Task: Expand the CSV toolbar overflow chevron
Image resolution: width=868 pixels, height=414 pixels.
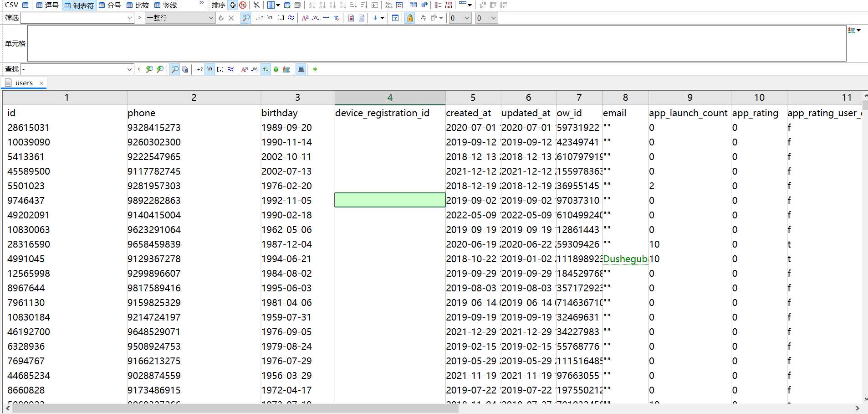Action: (202, 3)
